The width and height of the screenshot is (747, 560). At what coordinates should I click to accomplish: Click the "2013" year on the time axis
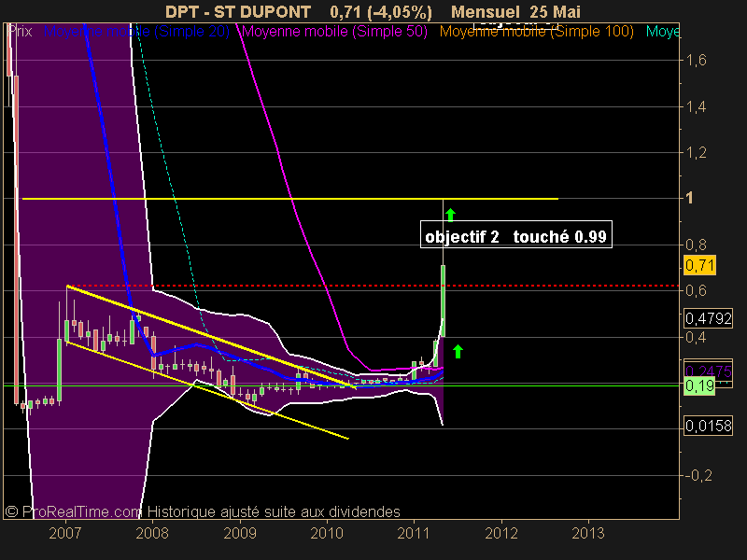pos(588,533)
